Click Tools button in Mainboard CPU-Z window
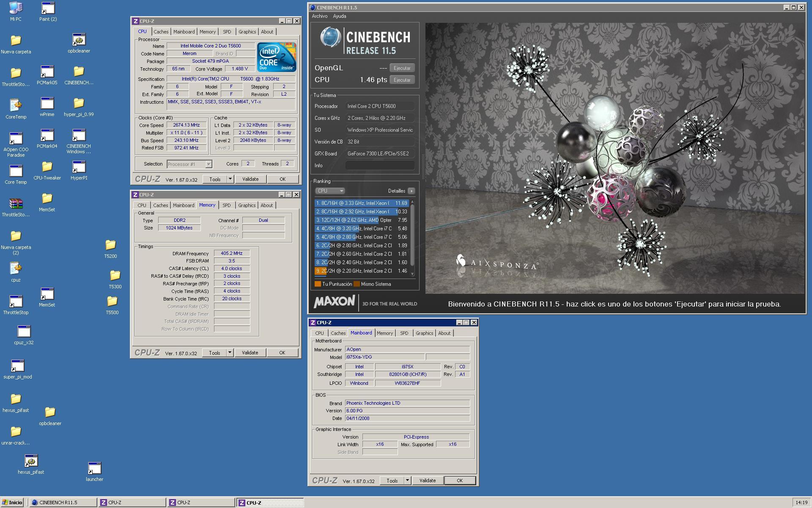Image resolution: width=812 pixels, height=508 pixels. (392, 480)
